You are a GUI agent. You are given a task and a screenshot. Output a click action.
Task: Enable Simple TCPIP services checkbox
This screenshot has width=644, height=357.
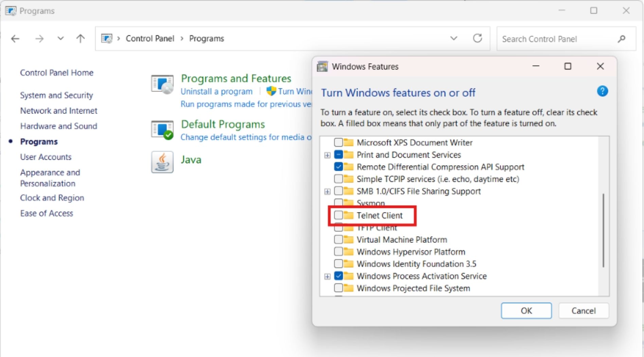click(x=338, y=179)
